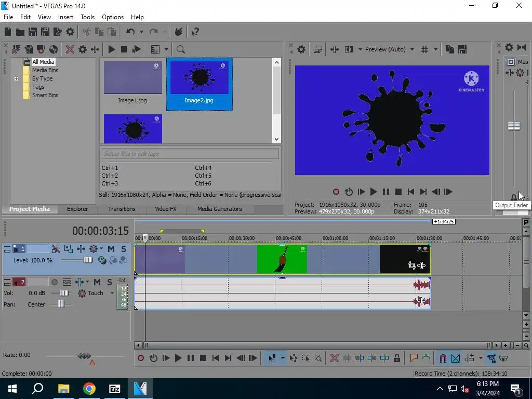The image size is (532, 399).
Task: Toggle compositing mode on video track 1
Action: [x=101, y=260]
